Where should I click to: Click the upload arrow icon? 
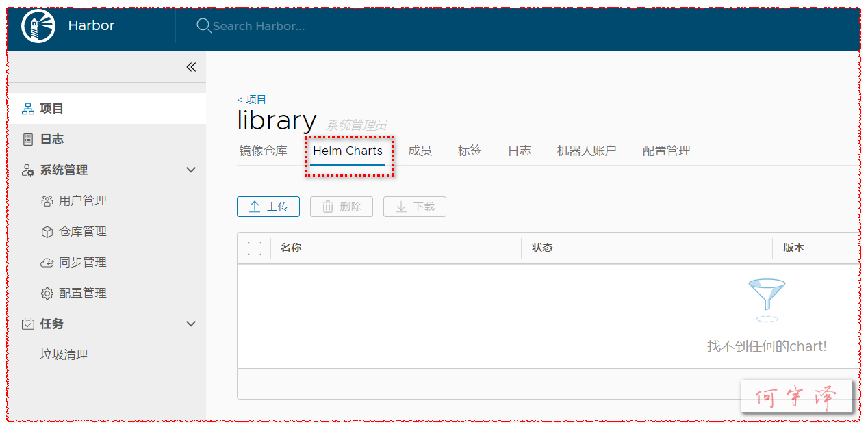tap(255, 207)
